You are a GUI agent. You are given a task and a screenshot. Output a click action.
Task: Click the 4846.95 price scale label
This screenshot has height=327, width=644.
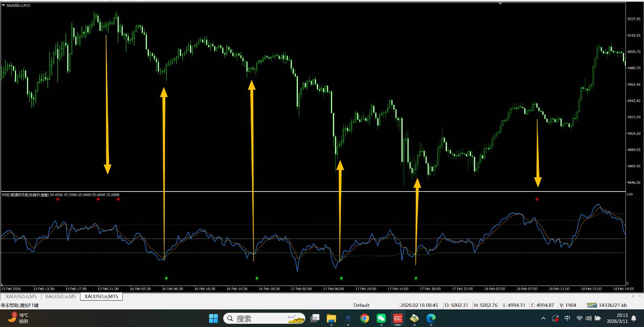click(x=634, y=183)
